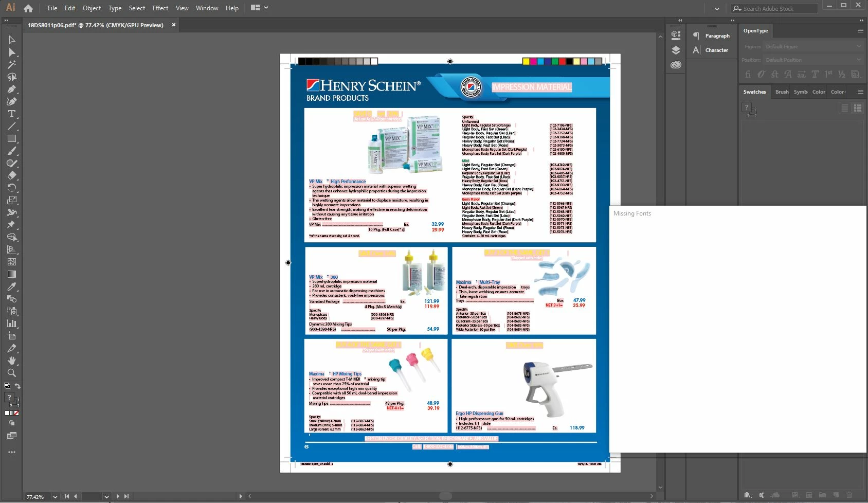Viewport: 868px width, 503px height.
Task: Select the Artboard tool
Action: 12,336
